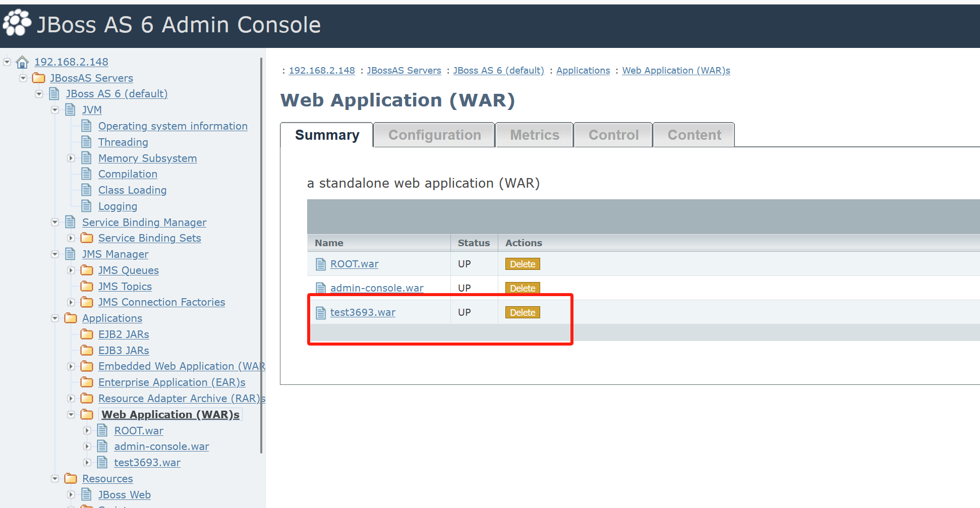Image resolution: width=980 pixels, height=508 pixels.
Task: Expand the test3693.war tree node
Action: (x=87, y=463)
